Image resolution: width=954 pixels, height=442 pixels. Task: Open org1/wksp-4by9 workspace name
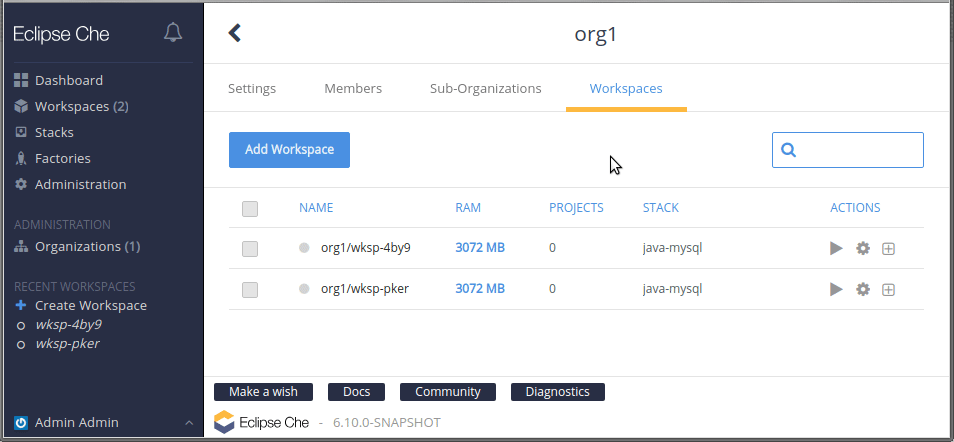(366, 248)
